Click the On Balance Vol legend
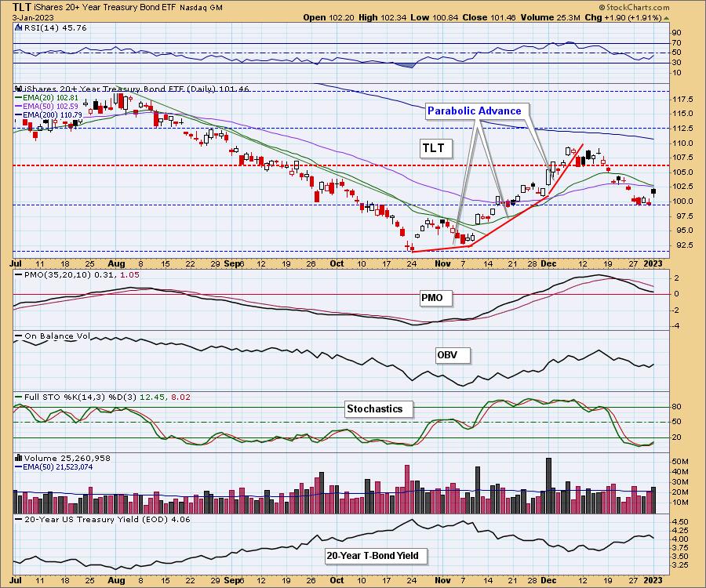Screen dimensions: 706x588 pyautogui.click(x=53, y=336)
